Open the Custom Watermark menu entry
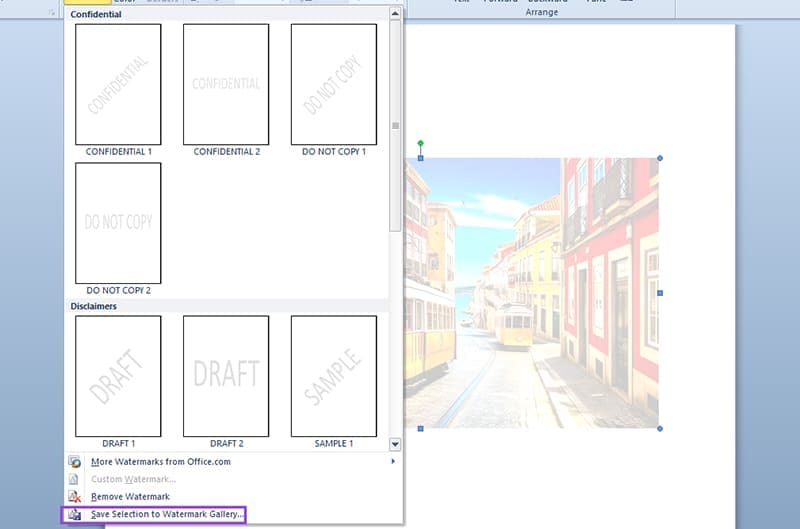Viewport: 800px width, 529px height. click(133, 479)
